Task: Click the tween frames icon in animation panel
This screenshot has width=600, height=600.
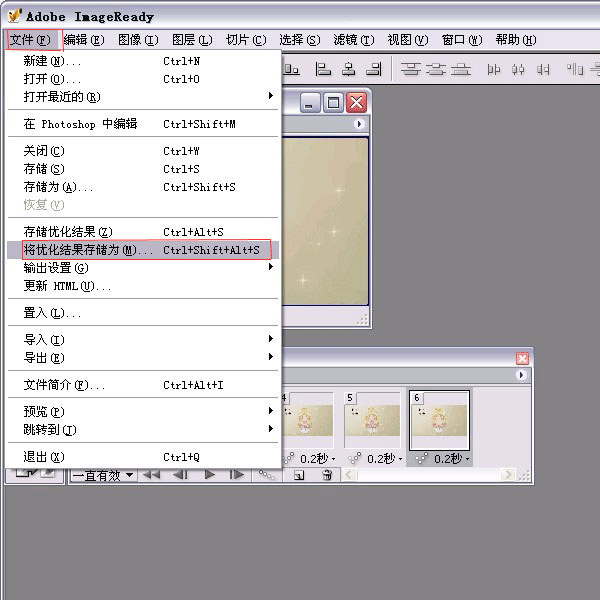Action: [x=268, y=476]
